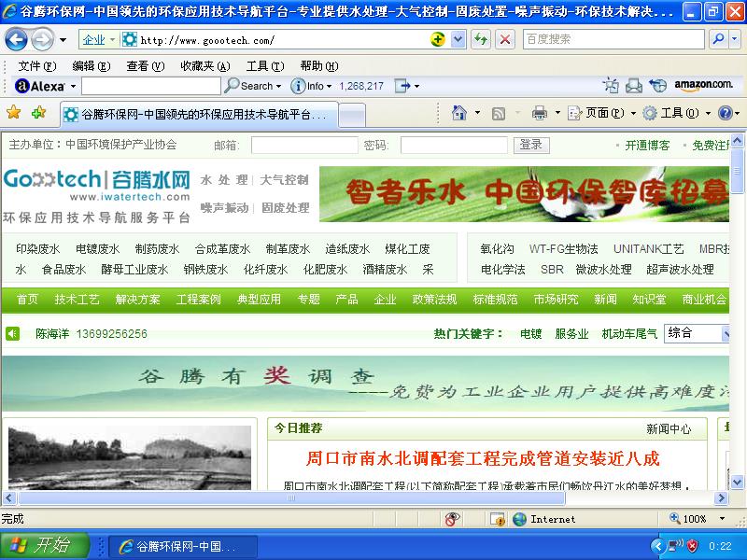747x560 pixels.
Task: Open Favorites Center star icon
Action: [x=14, y=113]
